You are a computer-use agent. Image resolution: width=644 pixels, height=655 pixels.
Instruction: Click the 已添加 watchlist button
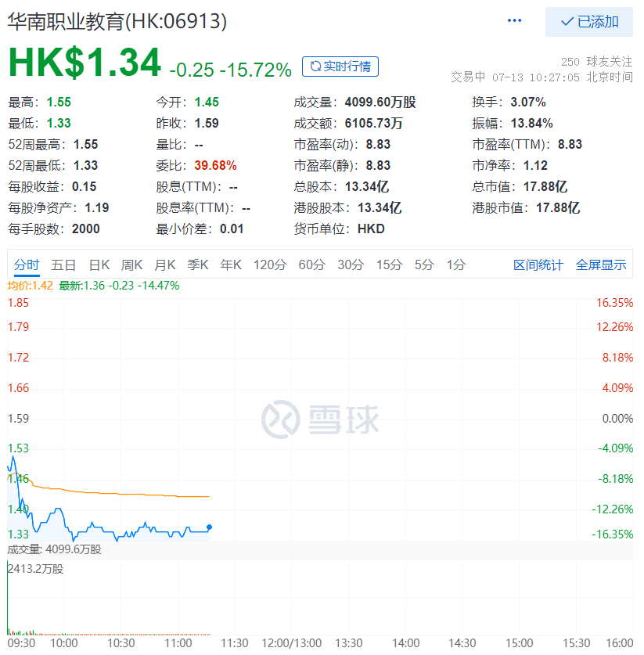[x=589, y=22]
